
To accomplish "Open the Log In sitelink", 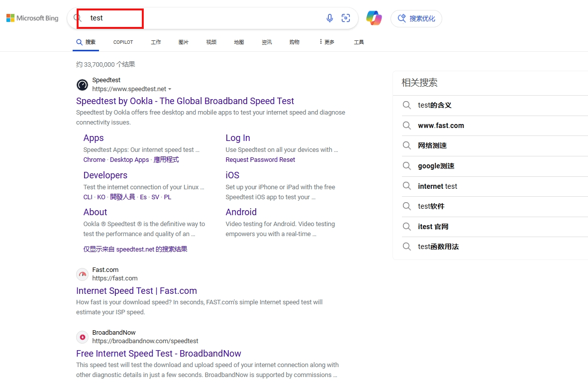I will click(238, 138).
